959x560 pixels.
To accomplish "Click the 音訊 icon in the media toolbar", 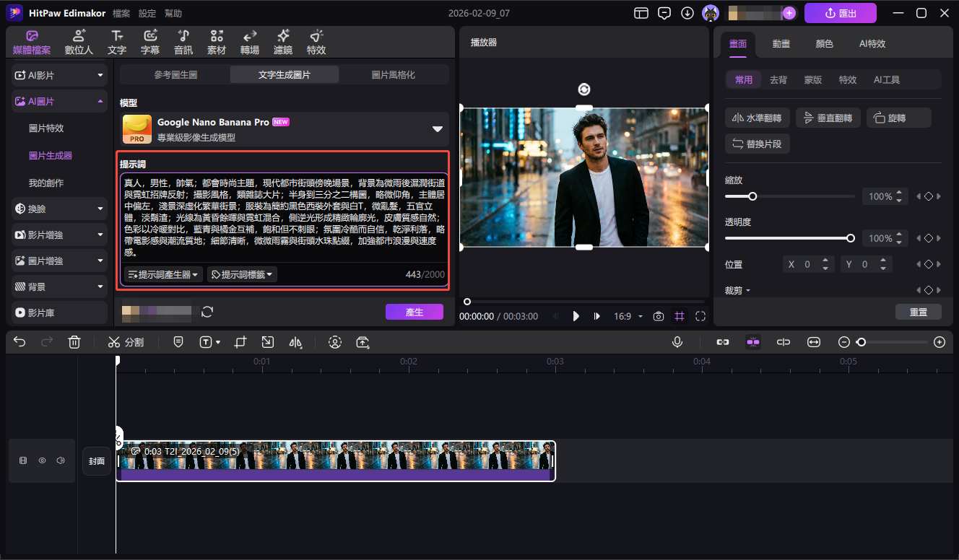I will 183,40.
